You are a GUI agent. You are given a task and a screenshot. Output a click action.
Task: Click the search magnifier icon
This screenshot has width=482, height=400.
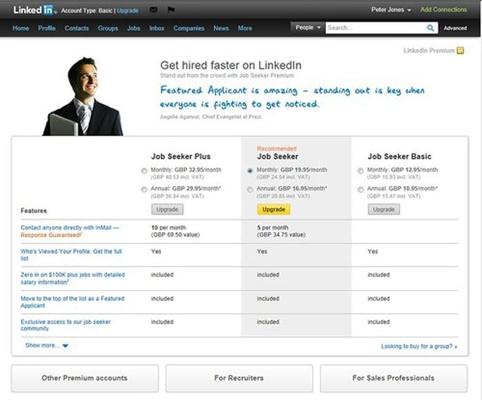(x=430, y=28)
